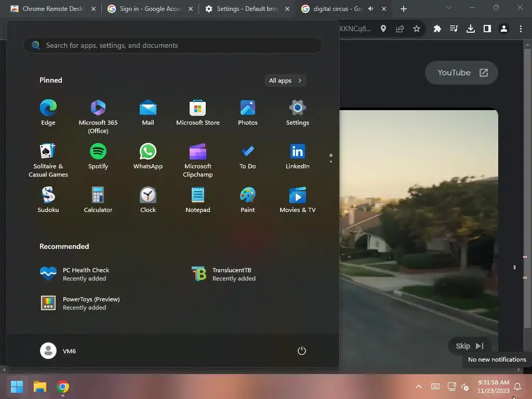
Task: Open Chrome from the taskbar
Action: (63, 387)
